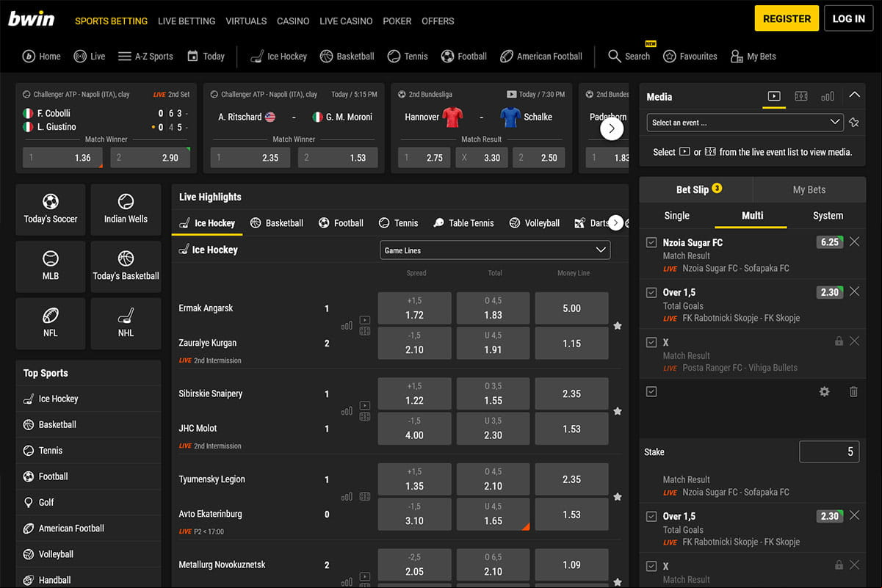Switch to the Volleyball tab in Live Highlights

coord(534,223)
